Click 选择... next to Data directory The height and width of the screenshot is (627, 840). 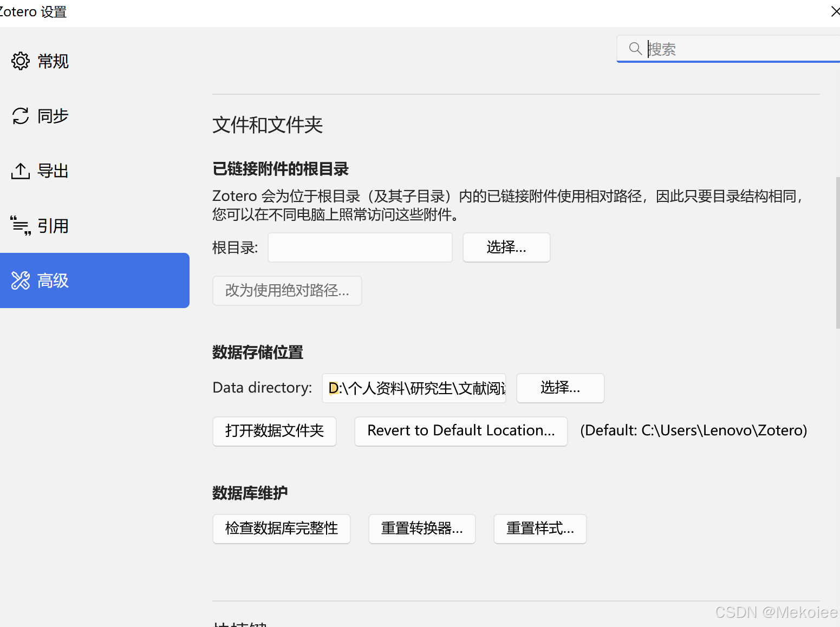coord(561,388)
